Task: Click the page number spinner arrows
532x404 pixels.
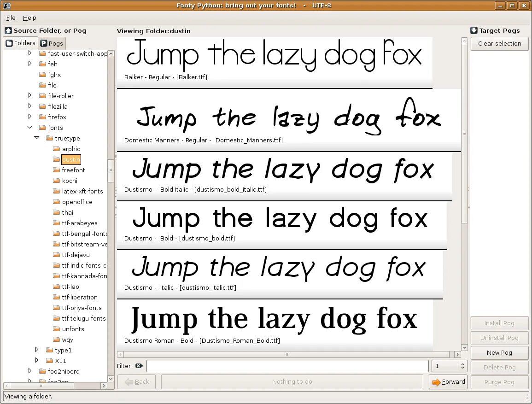Action: click(x=462, y=366)
